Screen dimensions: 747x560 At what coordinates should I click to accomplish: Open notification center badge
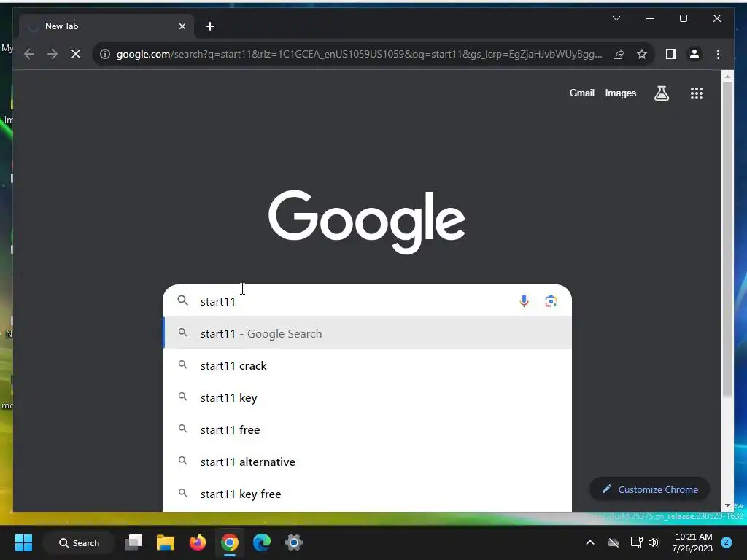[727, 542]
